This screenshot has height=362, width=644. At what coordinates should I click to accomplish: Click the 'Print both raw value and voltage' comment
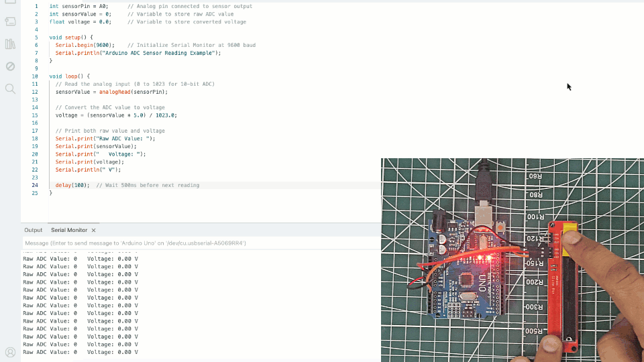click(110, 131)
